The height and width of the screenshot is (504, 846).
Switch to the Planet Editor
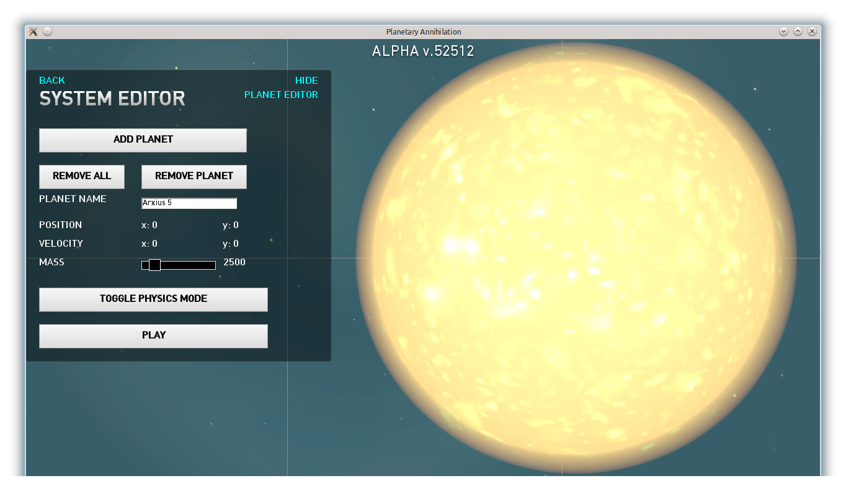[x=281, y=95]
